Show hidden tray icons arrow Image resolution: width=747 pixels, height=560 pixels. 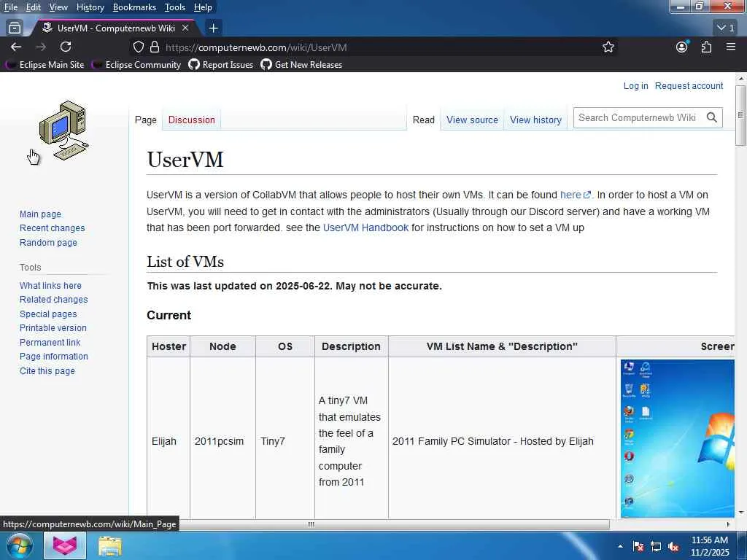620,546
